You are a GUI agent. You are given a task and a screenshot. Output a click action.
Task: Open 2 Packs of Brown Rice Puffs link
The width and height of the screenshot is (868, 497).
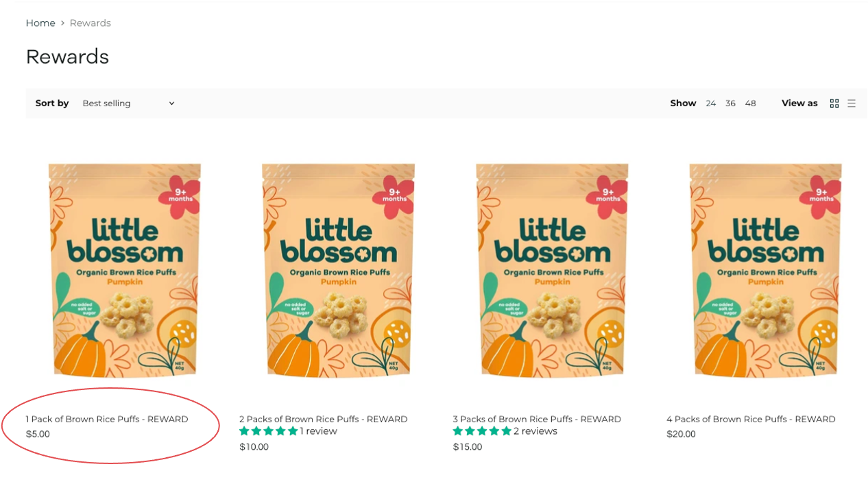coord(324,419)
